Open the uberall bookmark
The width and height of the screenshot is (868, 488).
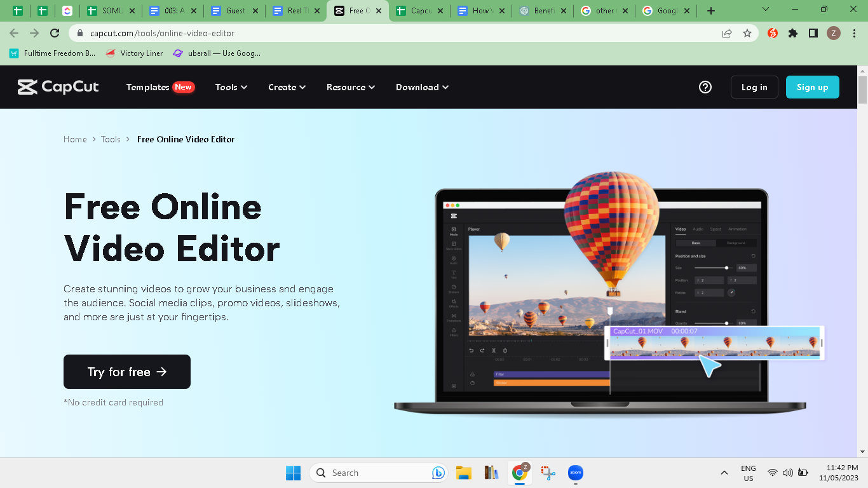pos(217,53)
